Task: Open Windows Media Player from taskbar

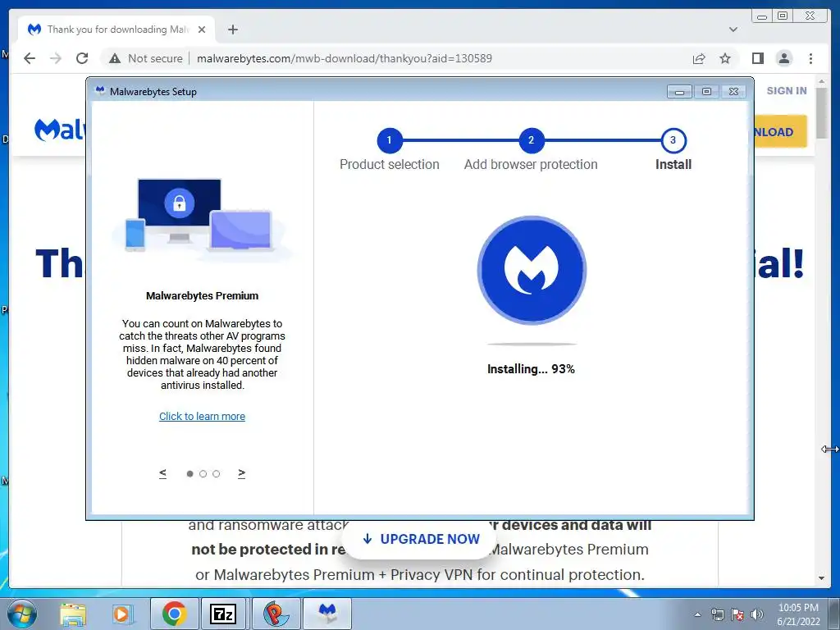Action: [x=121, y=614]
